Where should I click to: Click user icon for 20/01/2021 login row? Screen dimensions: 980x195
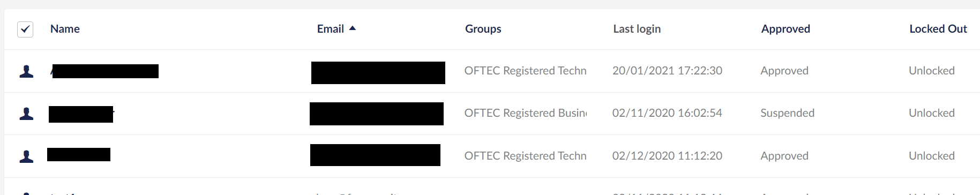[26, 71]
